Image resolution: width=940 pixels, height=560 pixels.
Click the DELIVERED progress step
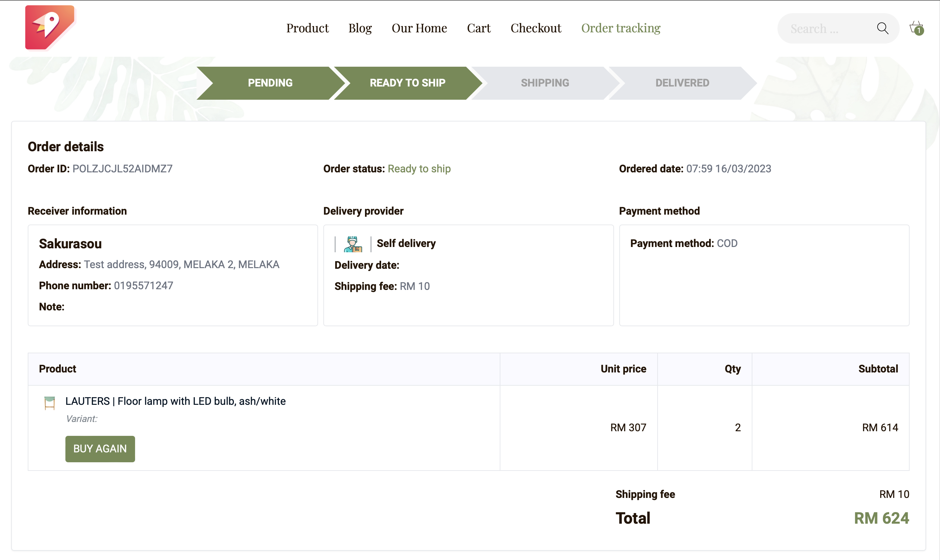click(x=682, y=83)
